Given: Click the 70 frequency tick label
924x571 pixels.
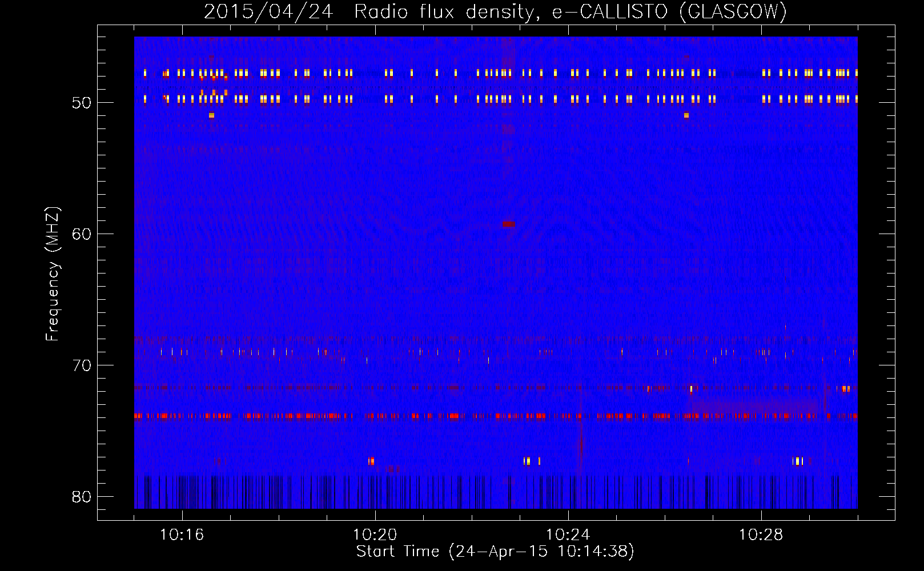Looking at the screenshot, I should click(82, 365).
